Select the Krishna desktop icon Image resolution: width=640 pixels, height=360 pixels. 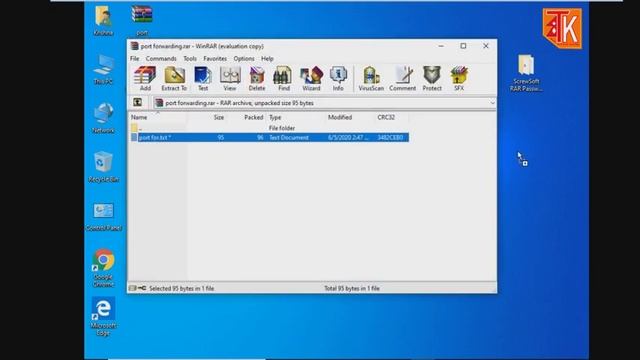coord(103,20)
